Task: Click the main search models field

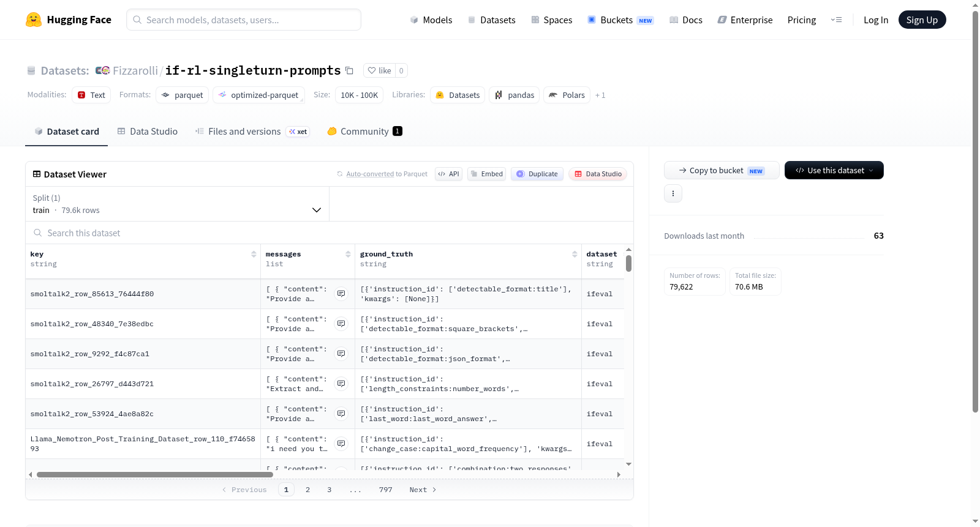Action: click(x=244, y=20)
